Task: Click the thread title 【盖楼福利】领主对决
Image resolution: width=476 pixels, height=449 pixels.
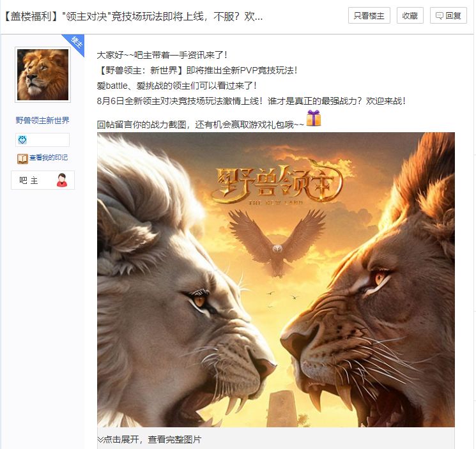Action: click(x=133, y=17)
